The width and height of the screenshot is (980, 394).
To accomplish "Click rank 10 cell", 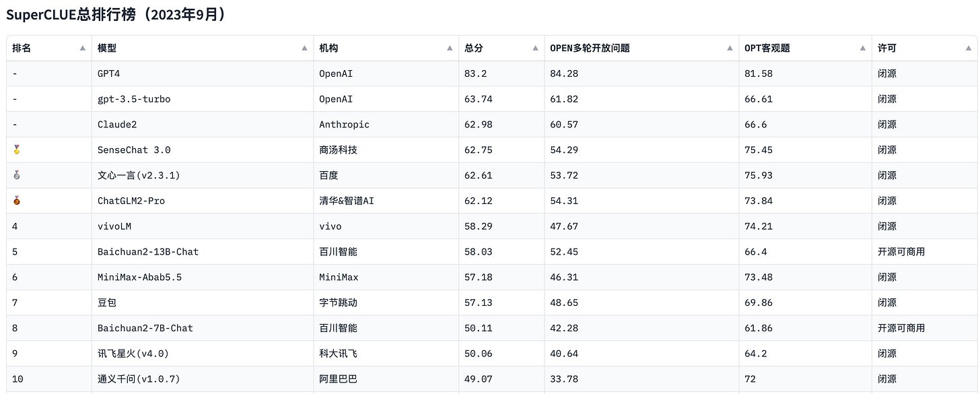I will coord(49,379).
